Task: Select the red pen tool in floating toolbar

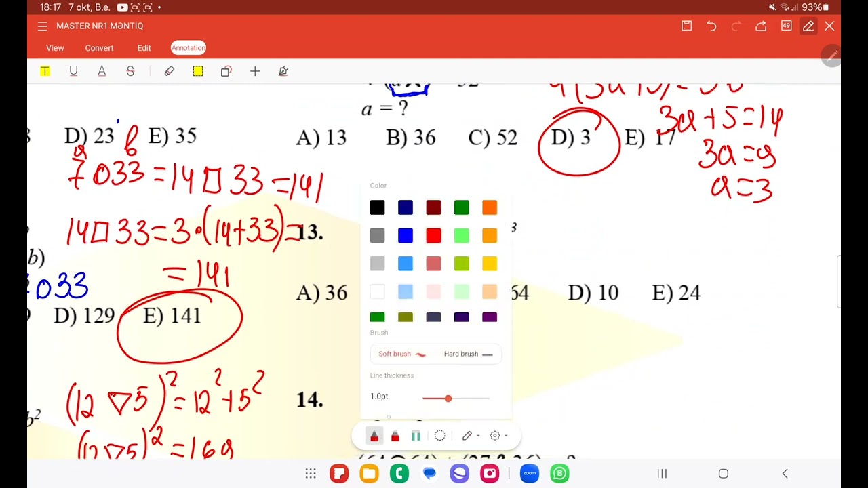Action: (374, 436)
